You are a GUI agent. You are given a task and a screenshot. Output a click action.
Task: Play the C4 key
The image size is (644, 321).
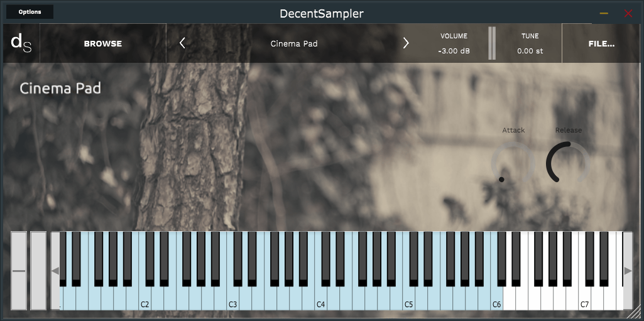click(x=321, y=299)
